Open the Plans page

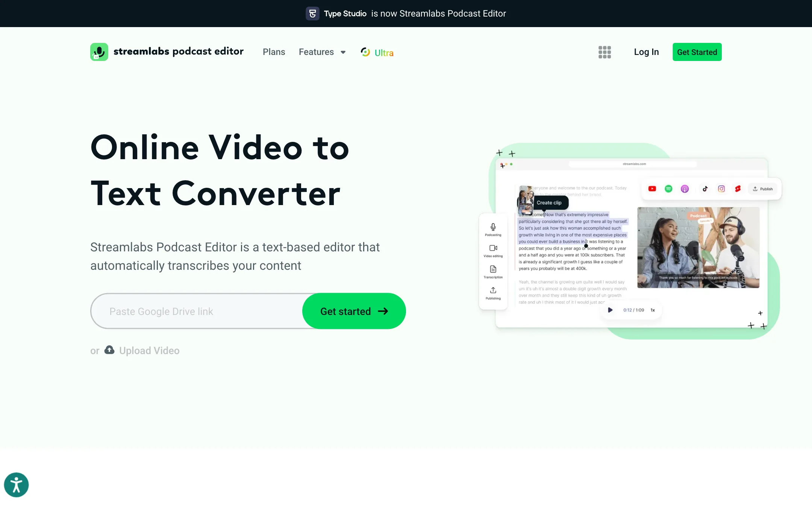pyautogui.click(x=274, y=52)
